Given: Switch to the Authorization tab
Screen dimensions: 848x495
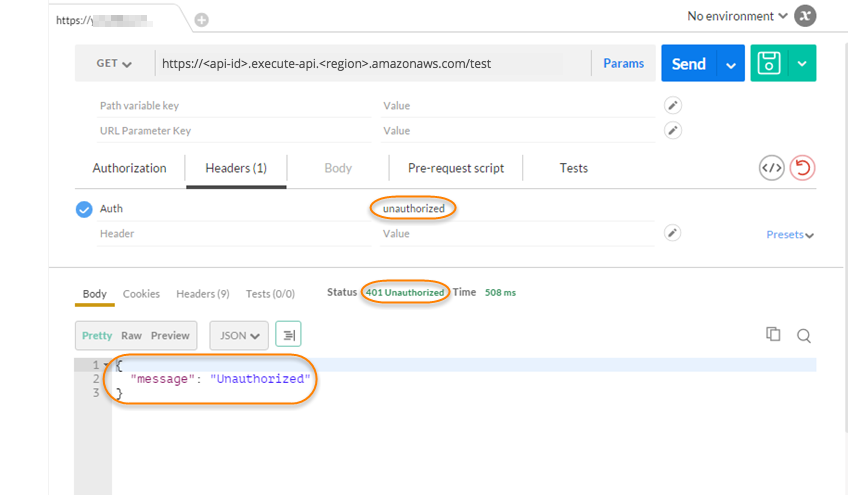Looking at the screenshot, I should (129, 168).
